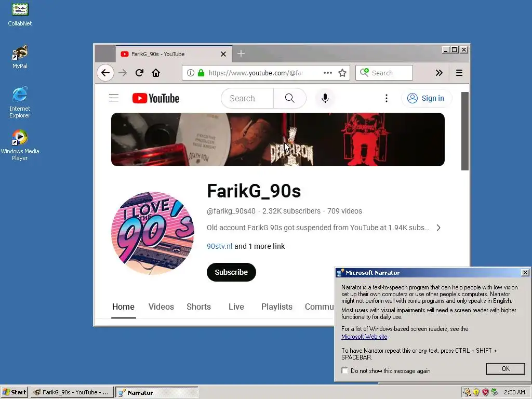532x399 pixels.
Task: Open the channel Live tab
Action: [x=236, y=307]
